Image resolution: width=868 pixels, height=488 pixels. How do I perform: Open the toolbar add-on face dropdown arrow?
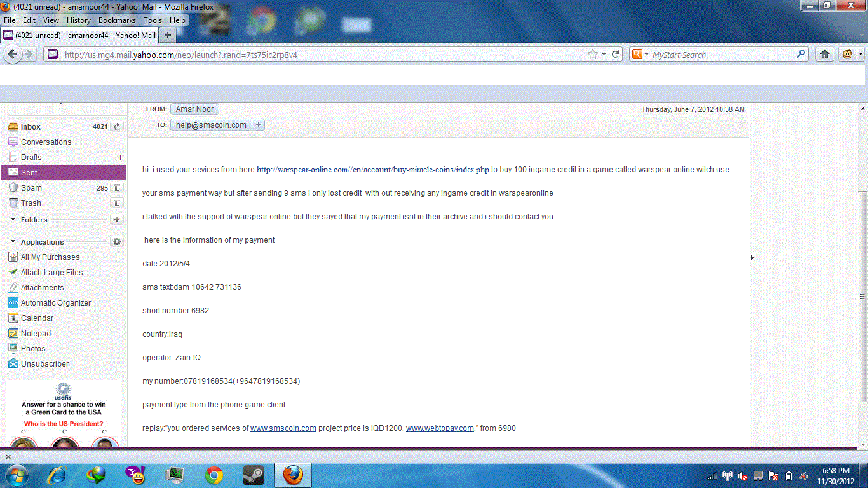[x=861, y=55]
